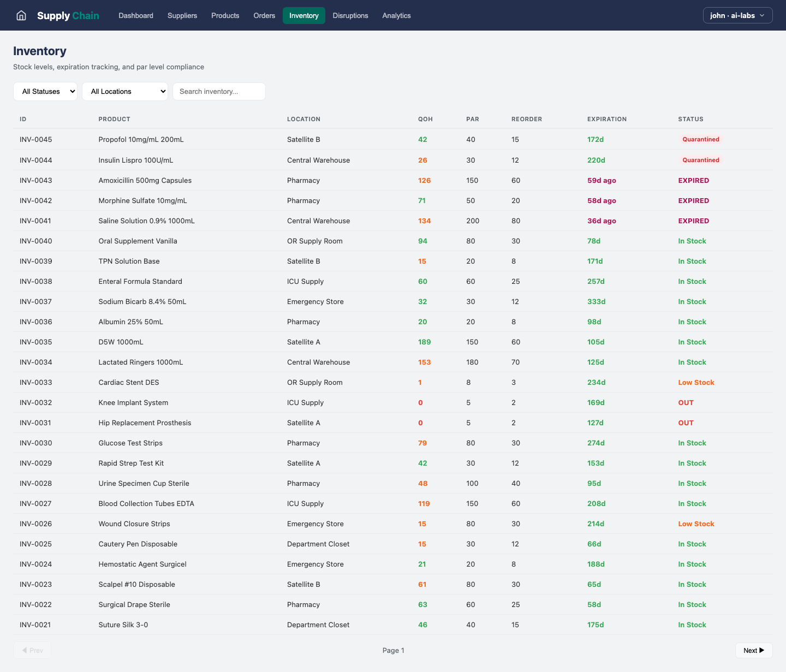Open the All Statuses filter dropdown
The image size is (786, 672).
pyautogui.click(x=45, y=91)
